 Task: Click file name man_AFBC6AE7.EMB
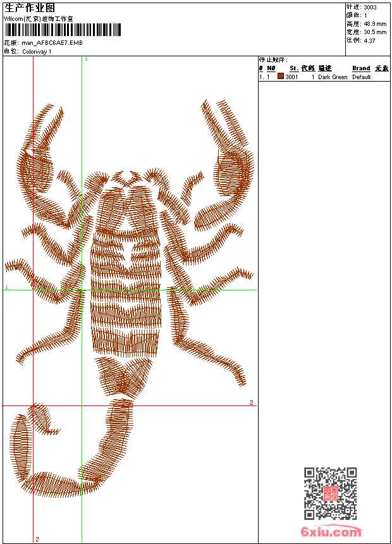52,43
